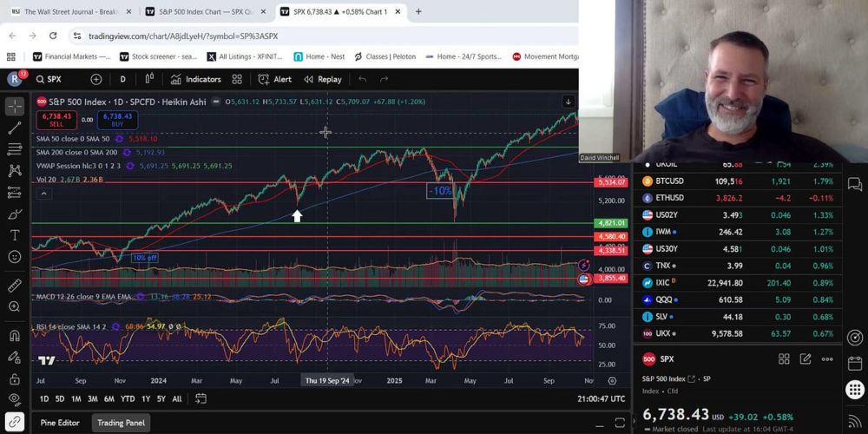Set chart range to 5D
The width and height of the screenshot is (868, 434).
tap(60, 398)
